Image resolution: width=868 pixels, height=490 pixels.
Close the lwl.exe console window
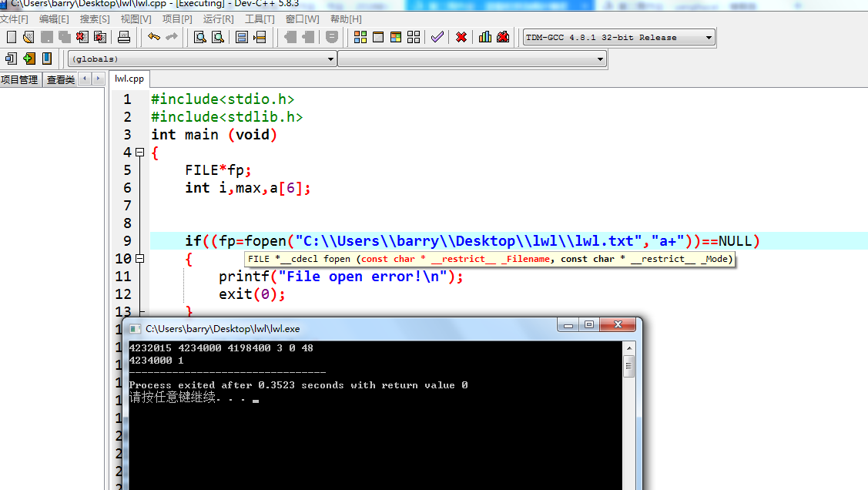[618, 325]
